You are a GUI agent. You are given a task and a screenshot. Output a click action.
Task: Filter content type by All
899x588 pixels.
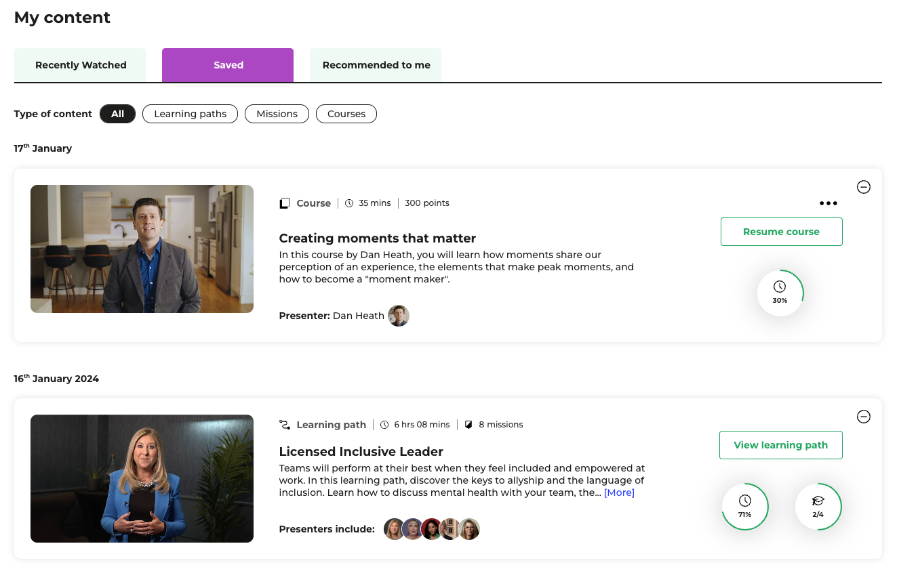pyautogui.click(x=118, y=114)
